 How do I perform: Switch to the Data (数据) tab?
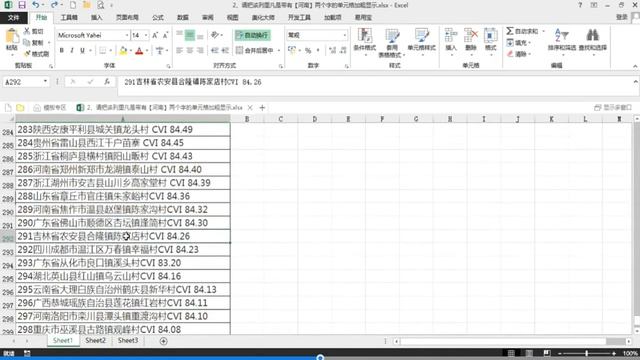click(x=183, y=18)
